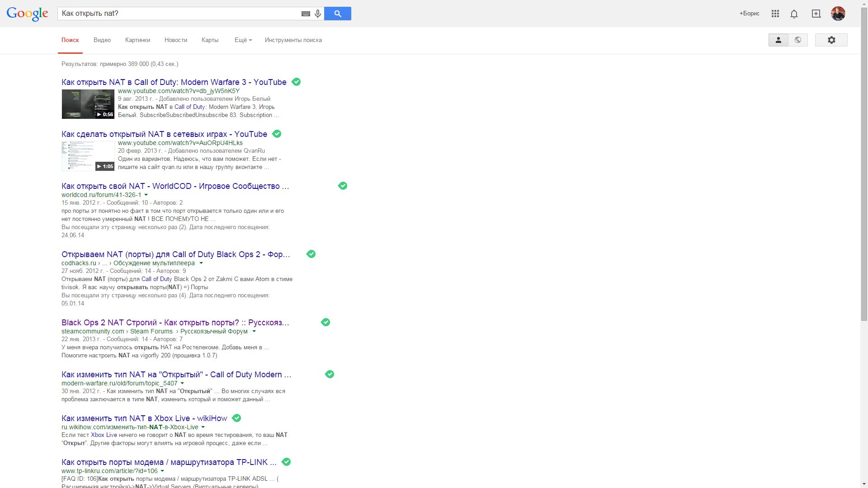Play the 1:05 video thumbnail

tap(88, 156)
